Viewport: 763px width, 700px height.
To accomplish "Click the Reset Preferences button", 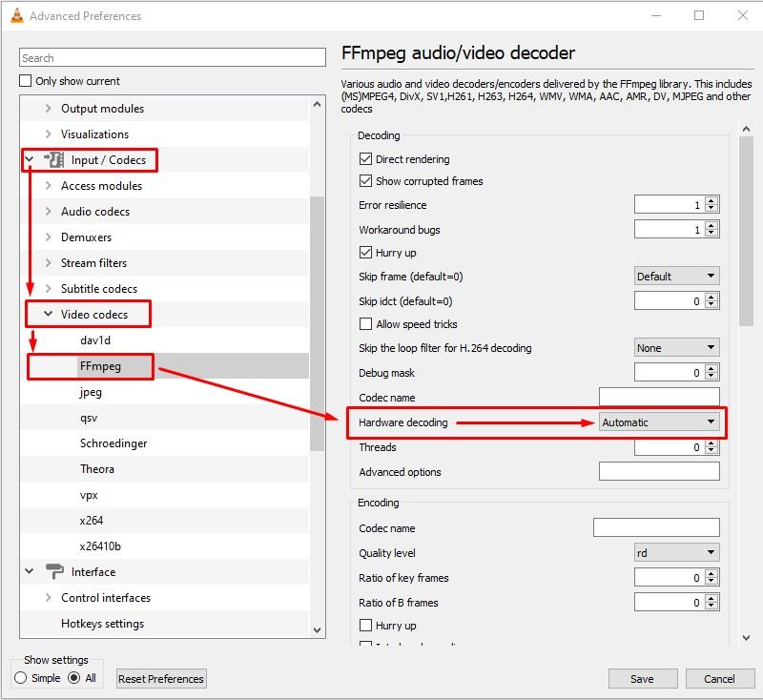I will tap(161, 679).
